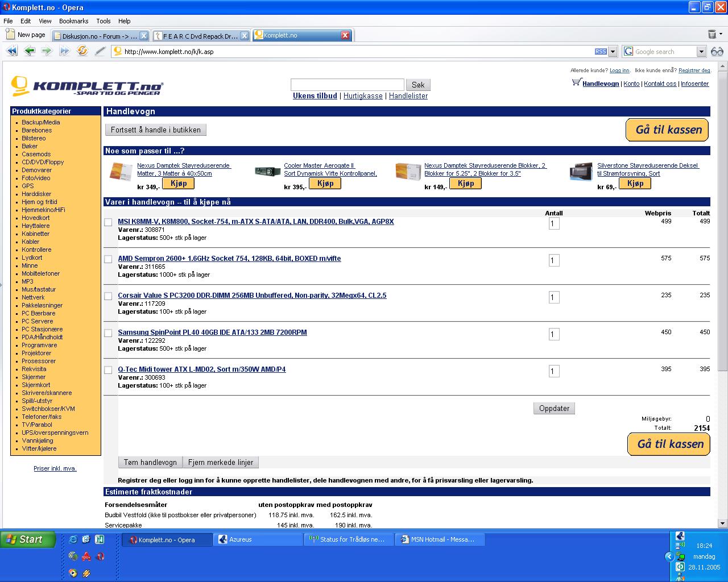
Task: Open the Google search engine dropdown
Action: (x=701, y=52)
